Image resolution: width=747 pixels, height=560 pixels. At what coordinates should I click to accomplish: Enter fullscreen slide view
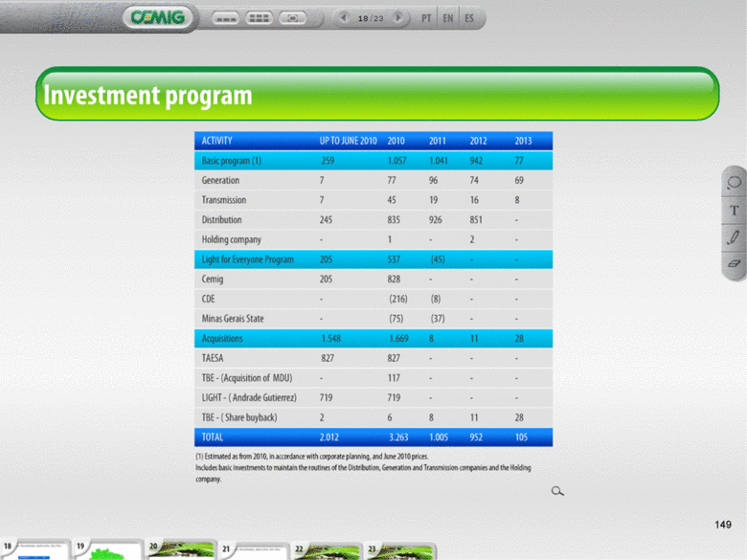(x=292, y=18)
